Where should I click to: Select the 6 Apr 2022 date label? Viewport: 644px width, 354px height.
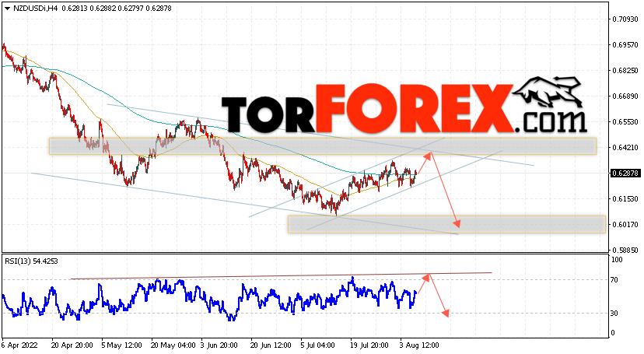coord(19,345)
